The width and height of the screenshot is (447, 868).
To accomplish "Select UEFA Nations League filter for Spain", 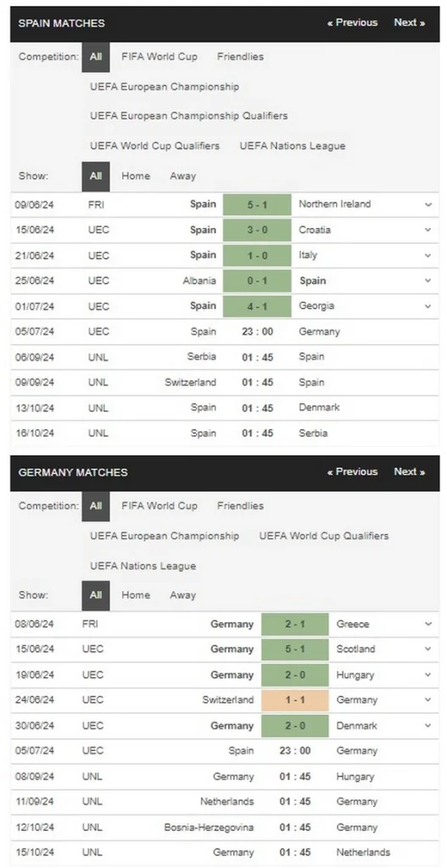I will pos(293,146).
